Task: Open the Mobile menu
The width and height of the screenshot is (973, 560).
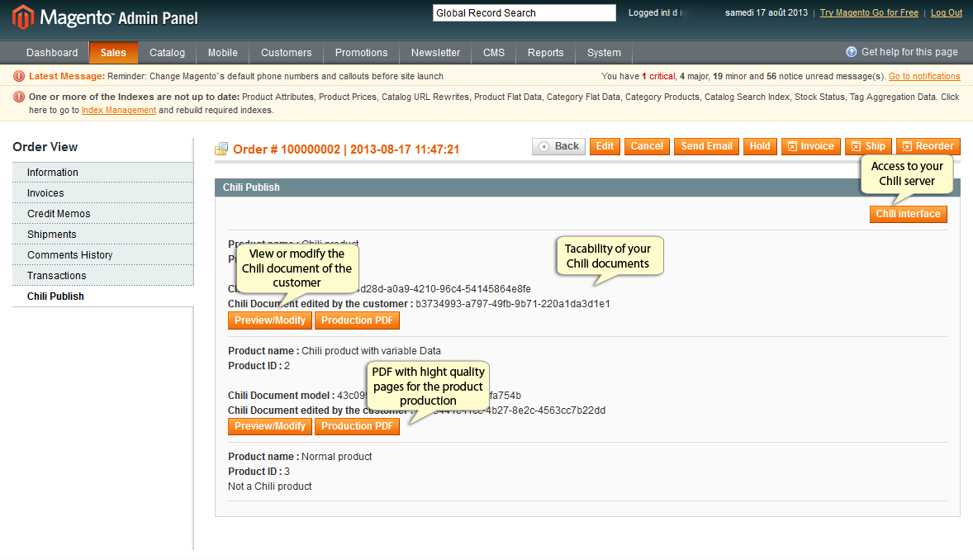Action: coord(223,53)
